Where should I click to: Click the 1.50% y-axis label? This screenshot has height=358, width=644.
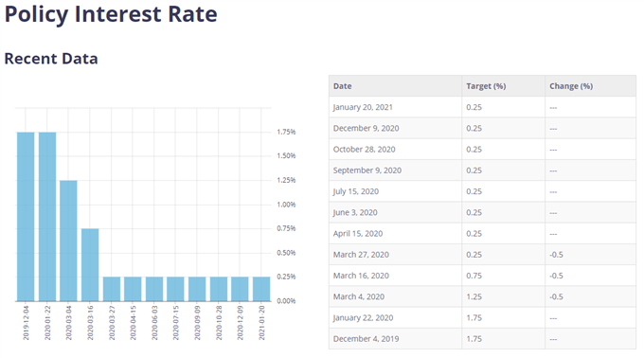click(286, 156)
